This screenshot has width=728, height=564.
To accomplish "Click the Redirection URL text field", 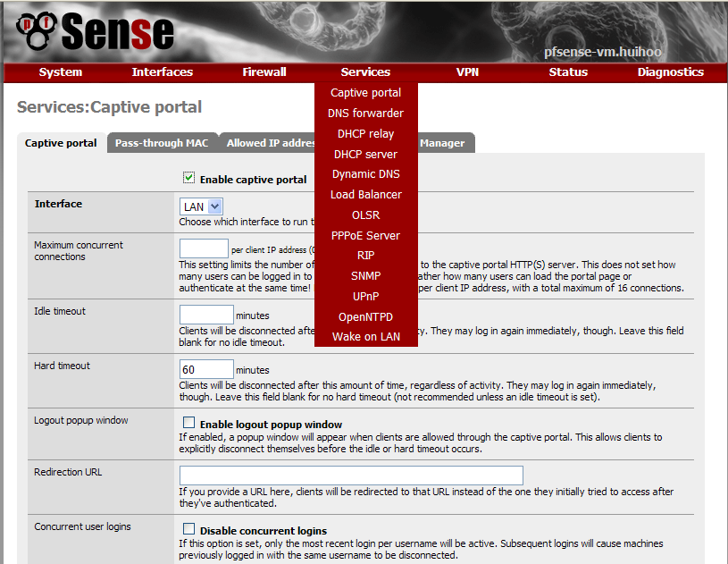I will point(351,476).
